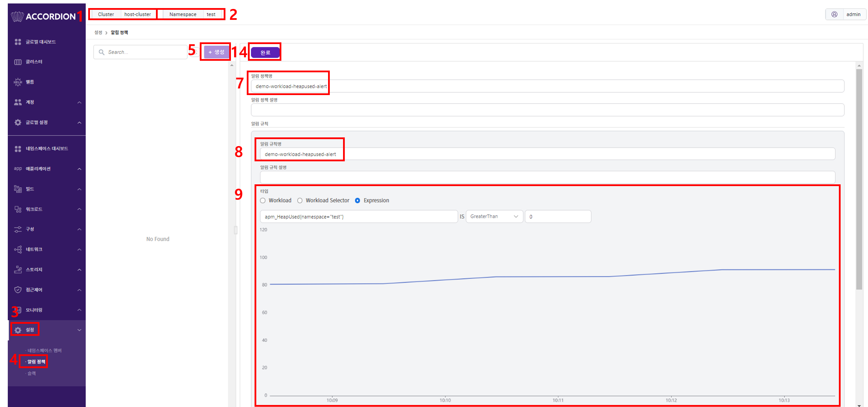Click the global settings gear icon
The height and width of the screenshot is (407, 868).
pyautogui.click(x=18, y=122)
